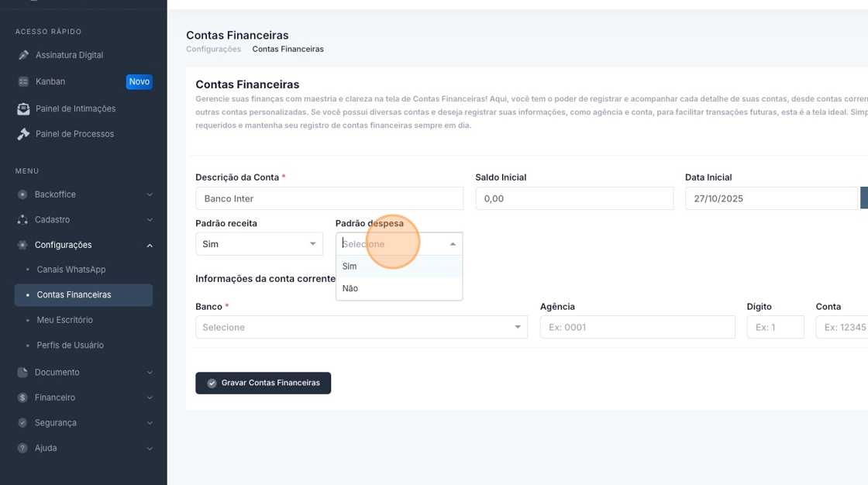This screenshot has height=485, width=868.
Task: Go to Meu Escritório submenu item
Action: coord(64,320)
